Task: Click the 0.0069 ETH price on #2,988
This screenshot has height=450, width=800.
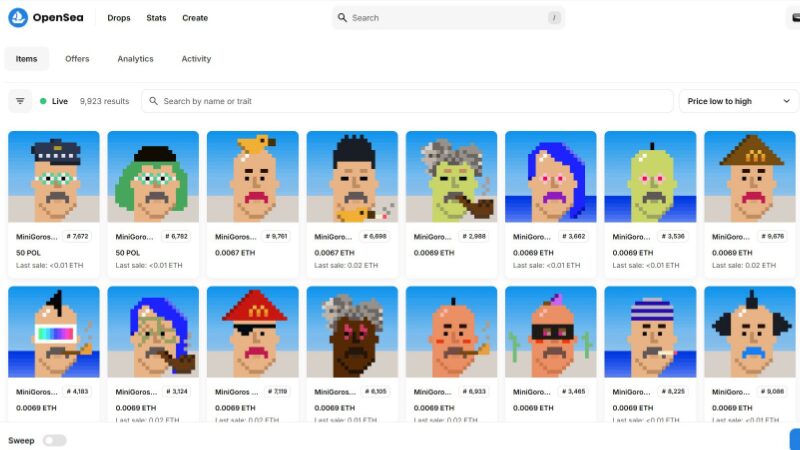Action: [x=434, y=253]
